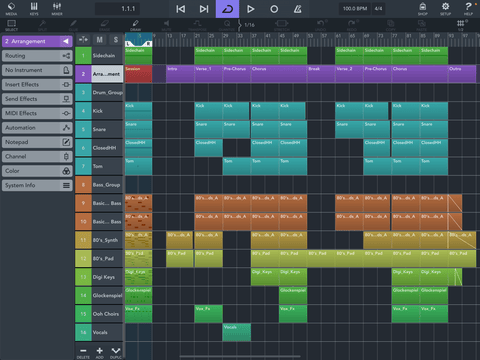Image resolution: width=480 pixels, height=360 pixels.
Task: Toggle the metronome click
Action: pos(298,9)
